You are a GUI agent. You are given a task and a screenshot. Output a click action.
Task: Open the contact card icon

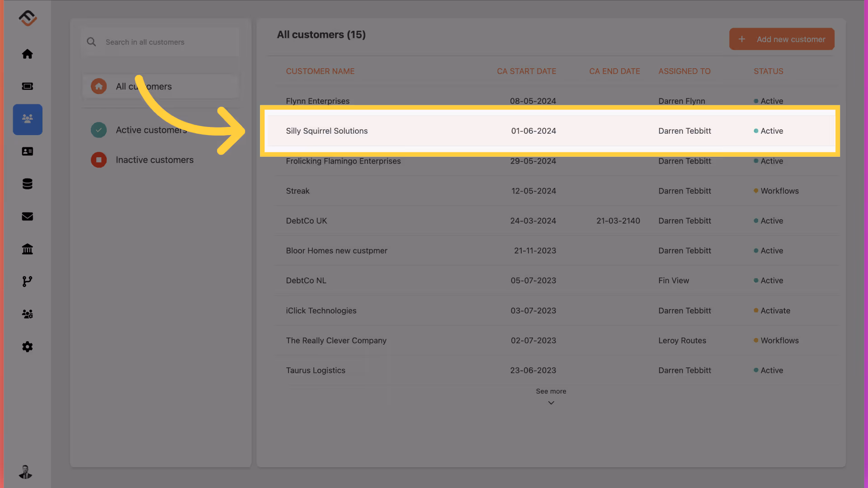(x=28, y=151)
